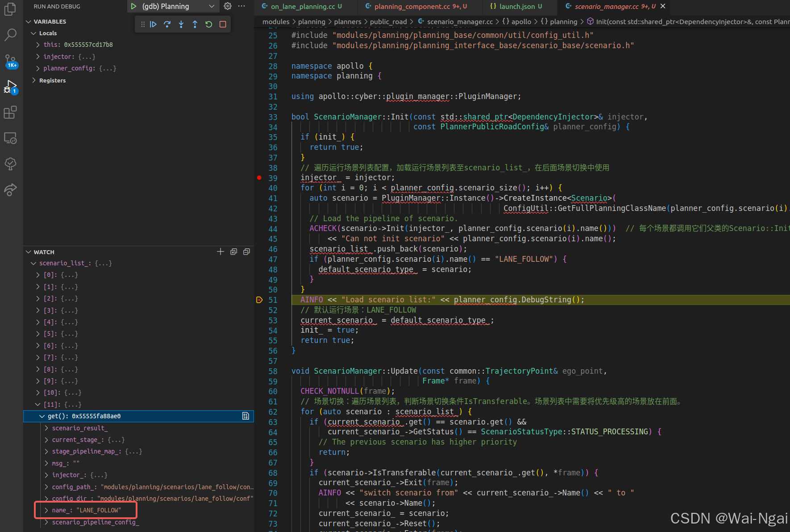
Task: Add a new expression in the Watch panel
Action: 220,252
